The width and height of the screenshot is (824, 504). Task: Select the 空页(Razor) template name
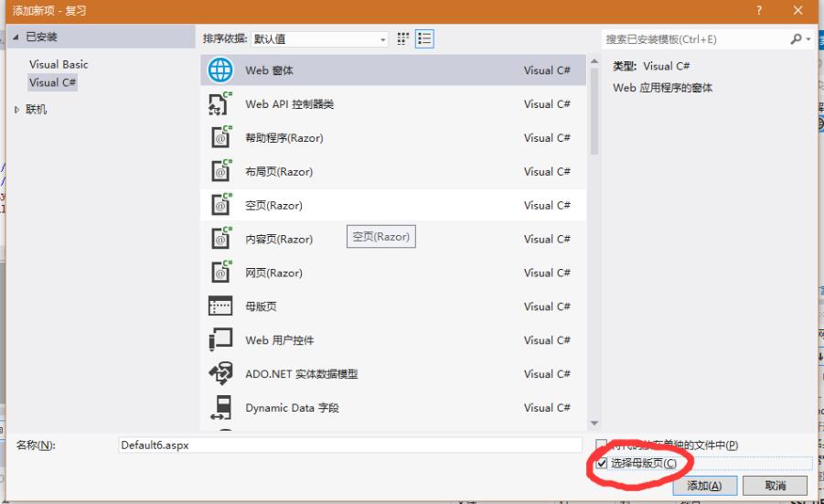tap(273, 206)
